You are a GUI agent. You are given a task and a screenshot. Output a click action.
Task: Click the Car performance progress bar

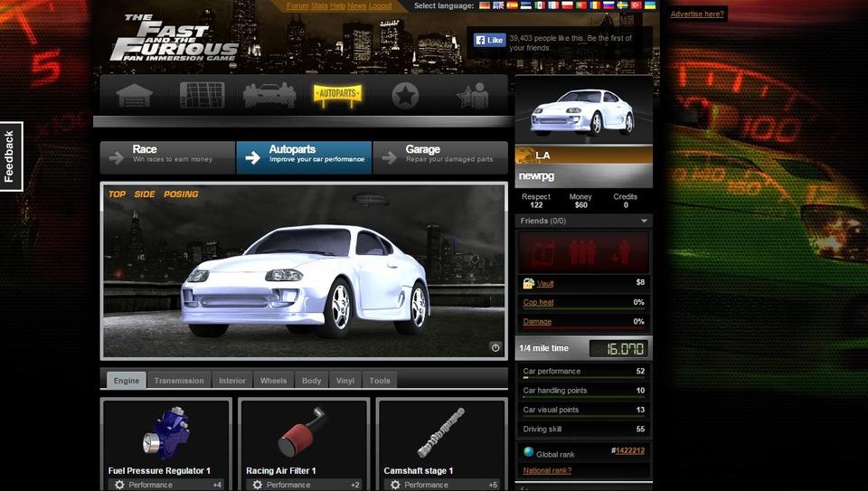point(583,378)
